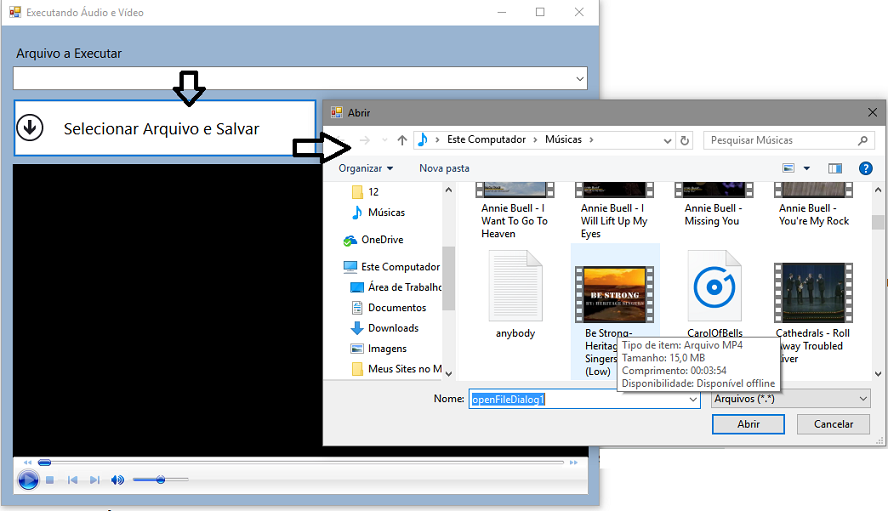The height and width of the screenshot is (511, 888).
Task: Go up one folder level in Abrir dialog
Action: pos(402,140)
